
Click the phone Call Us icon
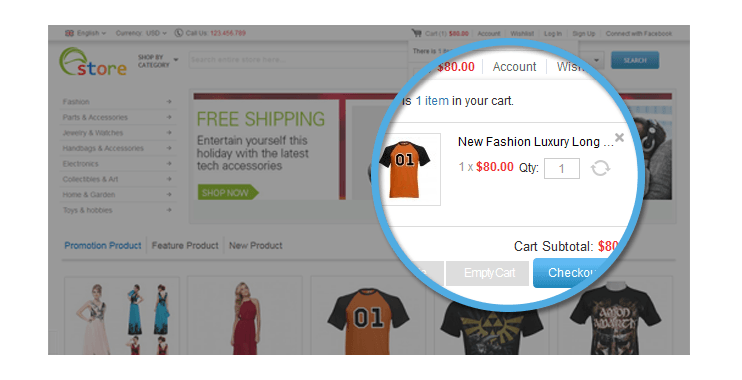(178, 33)
